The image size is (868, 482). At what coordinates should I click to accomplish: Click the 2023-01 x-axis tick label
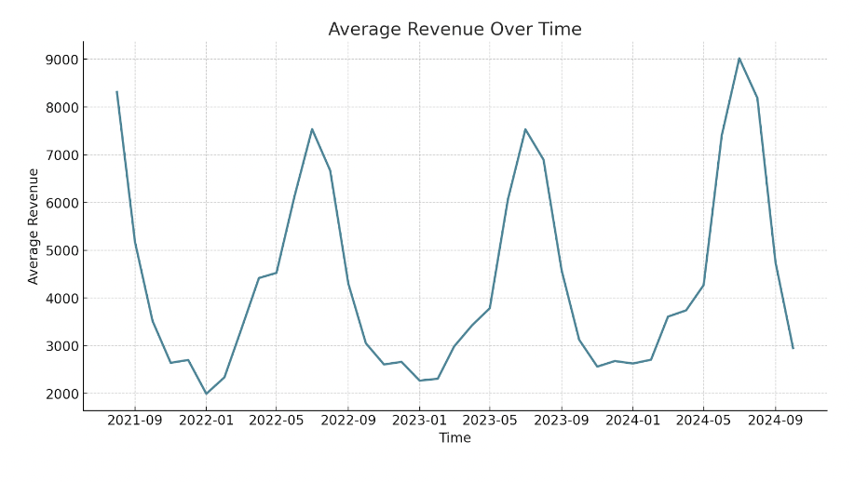419,421
